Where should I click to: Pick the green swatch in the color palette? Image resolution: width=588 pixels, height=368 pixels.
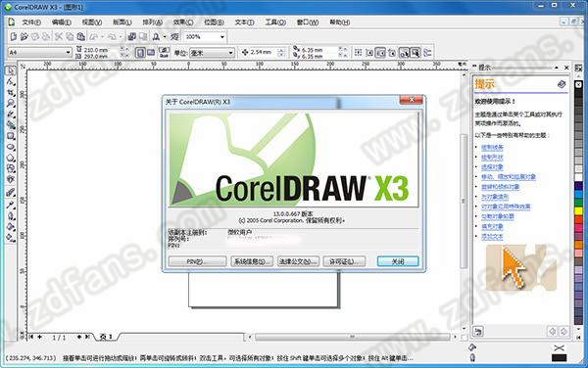[578, 203]
